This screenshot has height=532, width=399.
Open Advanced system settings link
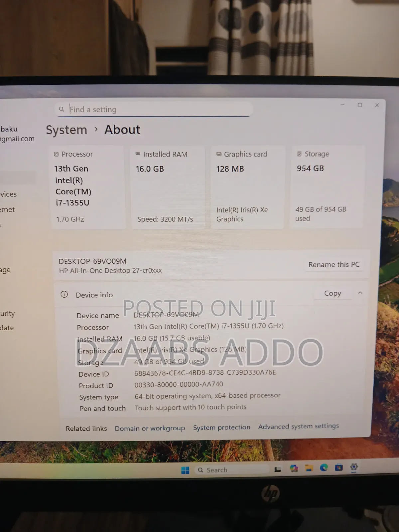coord(299,426)
